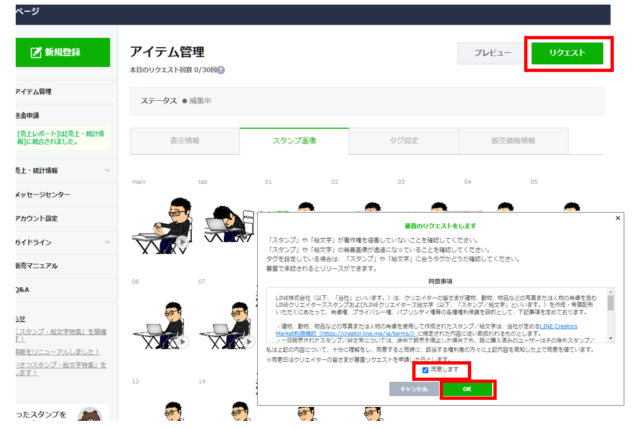Viewport: 640px width, 428px height.
Task: Click the 審査のリクエストをします dialog heading
Action: [x=440, y=226]
